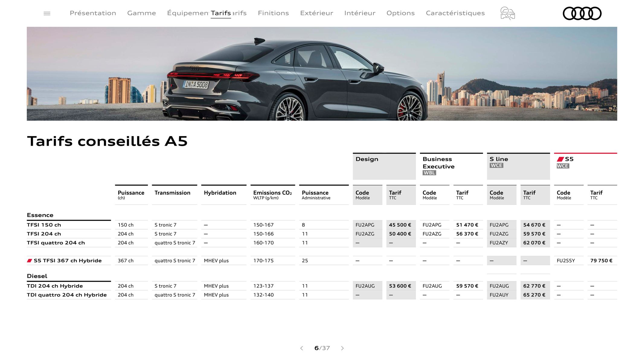This screenshot has width=644, height=362.
Task: Select the Design finish header
Action: (384, 166)
